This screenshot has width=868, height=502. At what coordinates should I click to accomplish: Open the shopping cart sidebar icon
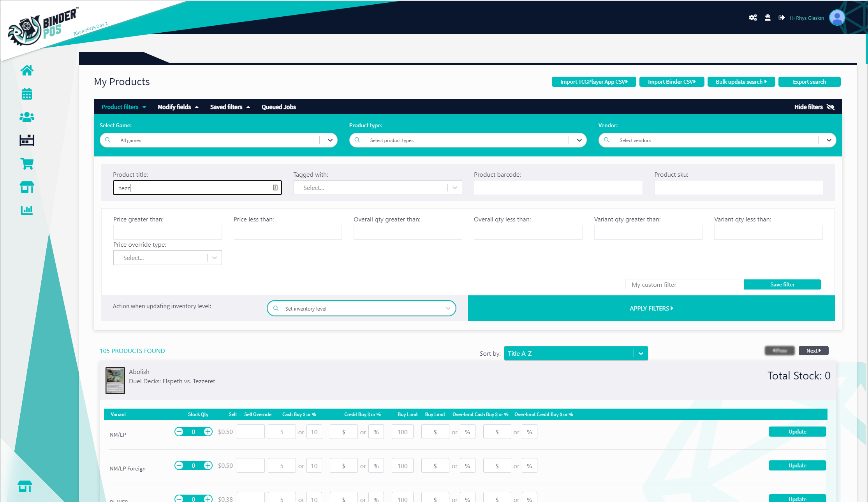27,164
